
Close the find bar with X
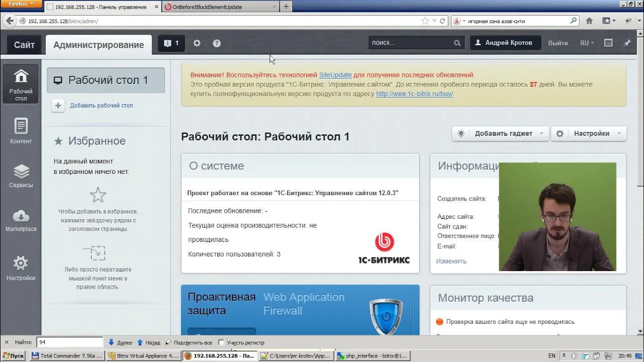pyautogui.click(x=7, y=342)
